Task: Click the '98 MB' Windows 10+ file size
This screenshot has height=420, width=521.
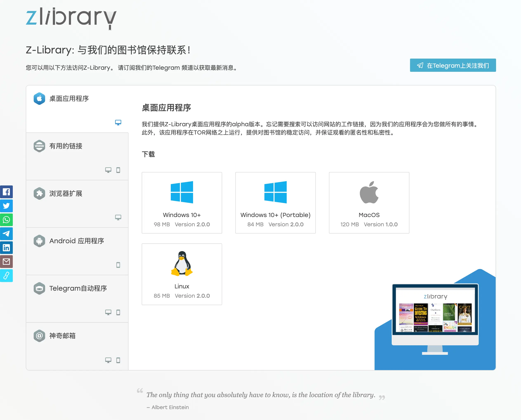Action: (162, 224)
